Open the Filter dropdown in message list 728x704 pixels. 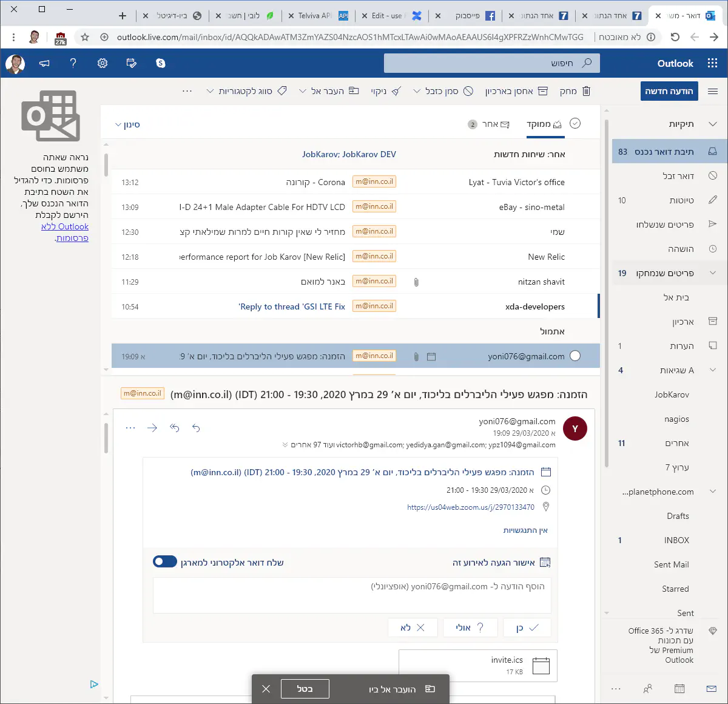coord(127,124)
